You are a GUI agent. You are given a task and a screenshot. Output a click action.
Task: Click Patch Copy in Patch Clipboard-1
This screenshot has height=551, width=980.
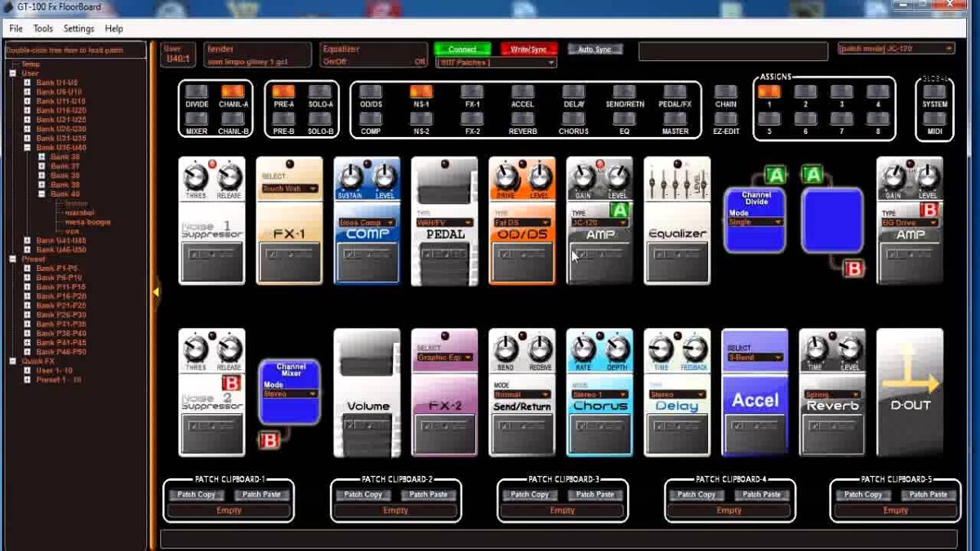pos(196,495)
